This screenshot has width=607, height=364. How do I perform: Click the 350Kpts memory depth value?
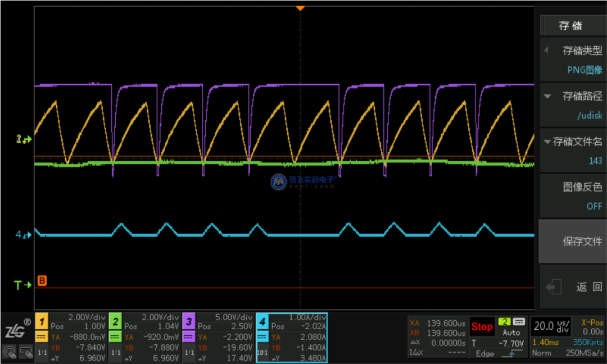click(588, 342)
